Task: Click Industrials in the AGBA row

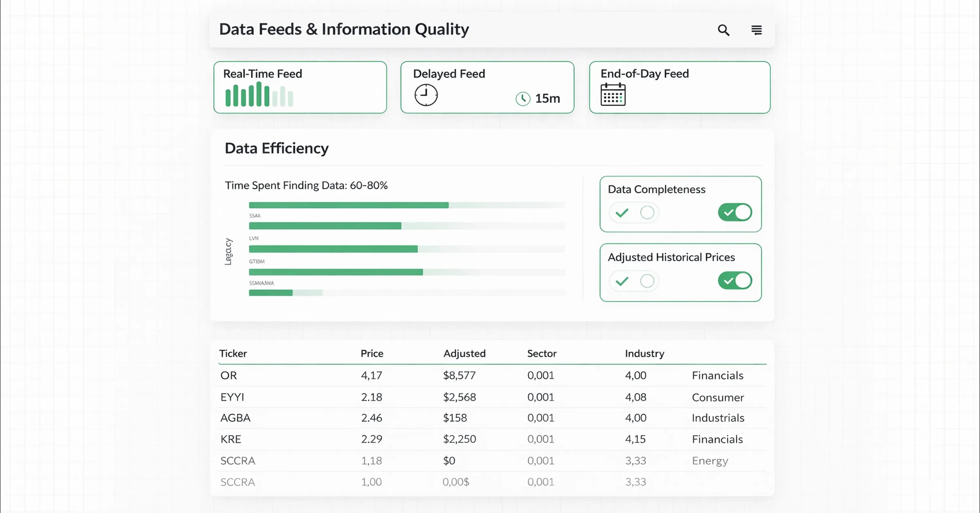Action: 718,418
